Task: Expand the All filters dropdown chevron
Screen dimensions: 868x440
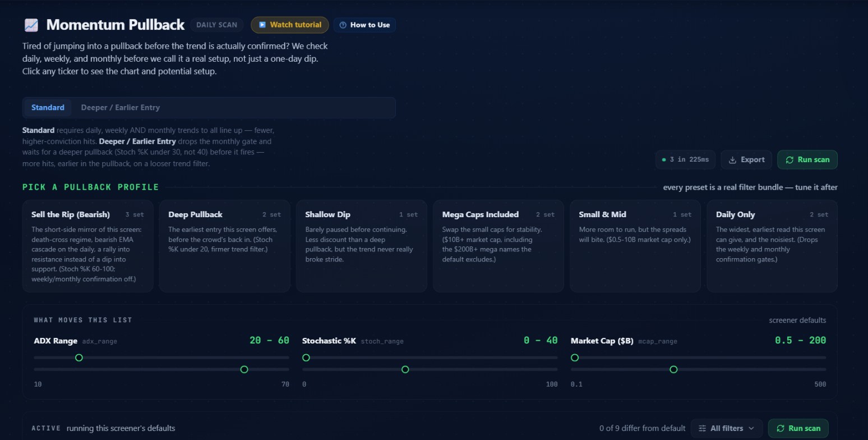Action: 751,428
